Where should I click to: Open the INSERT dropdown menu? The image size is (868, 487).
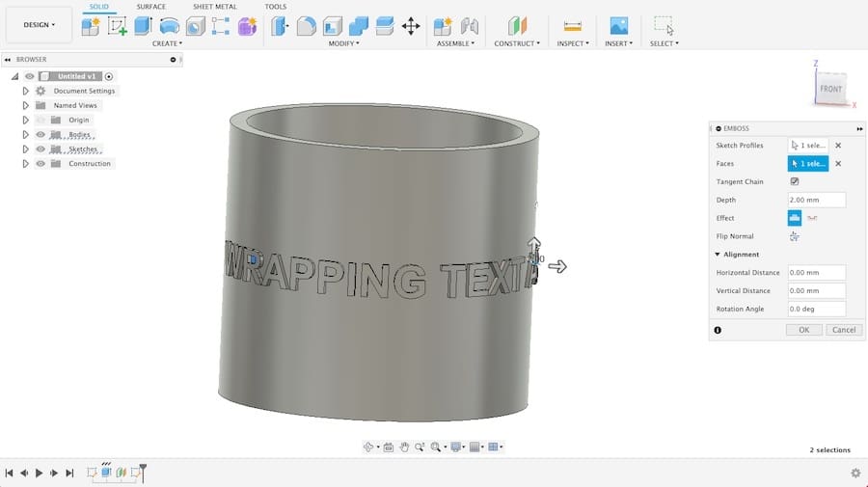pos(619,43)
